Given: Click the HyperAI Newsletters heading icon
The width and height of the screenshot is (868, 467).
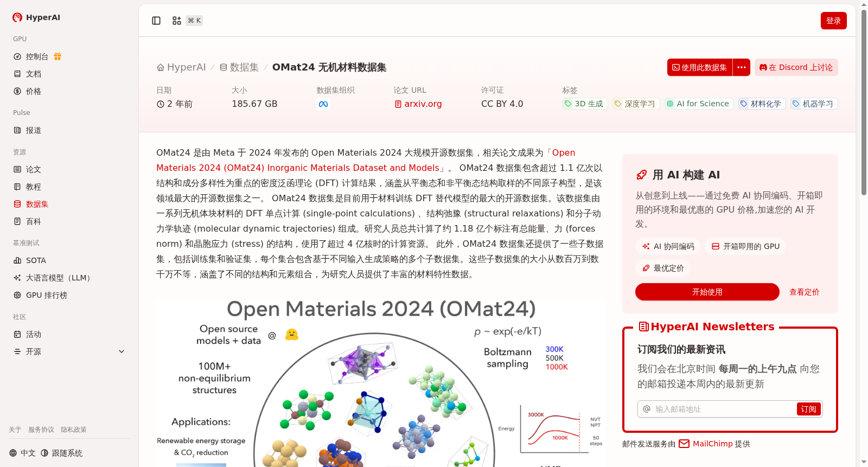Looking at the screenshot, I should 643,327.
